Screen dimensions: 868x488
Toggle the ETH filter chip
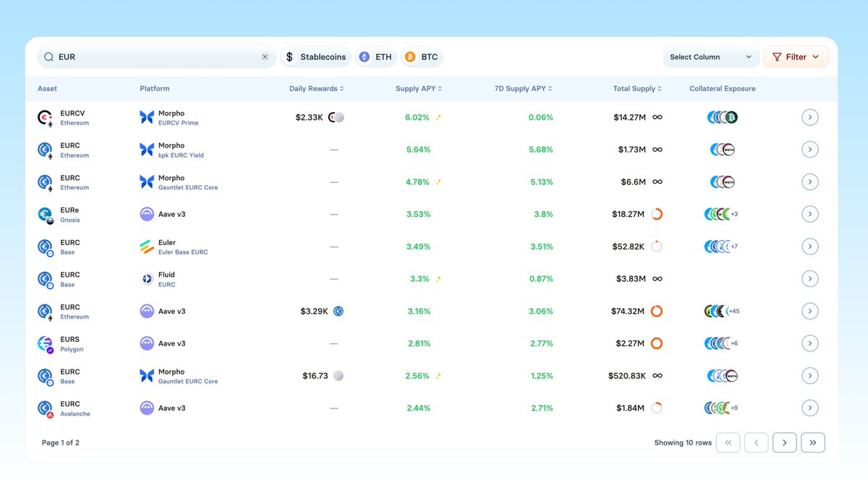[375, 56]
